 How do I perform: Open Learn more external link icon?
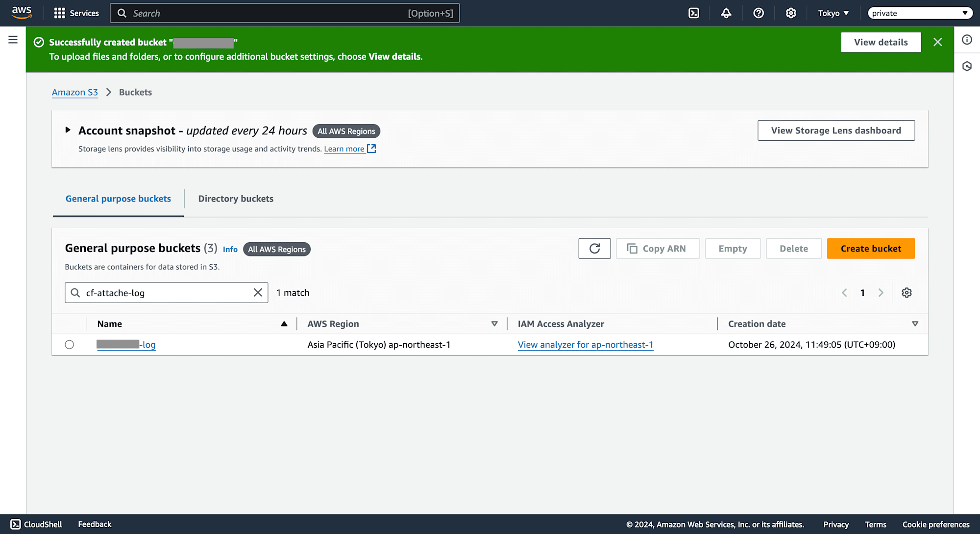tap(371, 149)
